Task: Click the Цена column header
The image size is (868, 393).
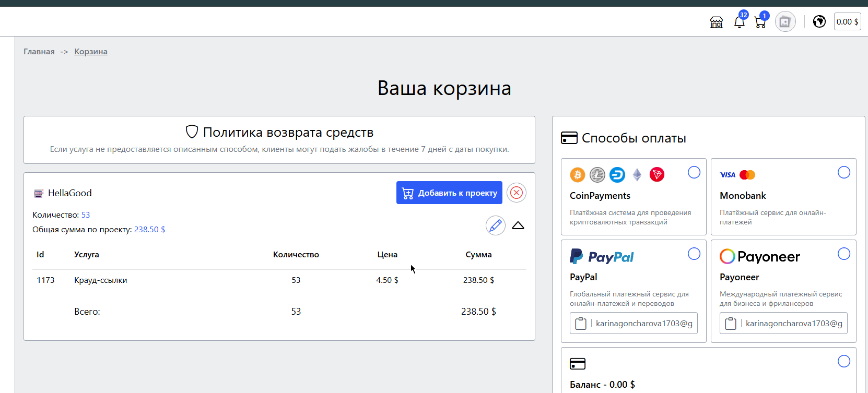Action: point(388,255)
